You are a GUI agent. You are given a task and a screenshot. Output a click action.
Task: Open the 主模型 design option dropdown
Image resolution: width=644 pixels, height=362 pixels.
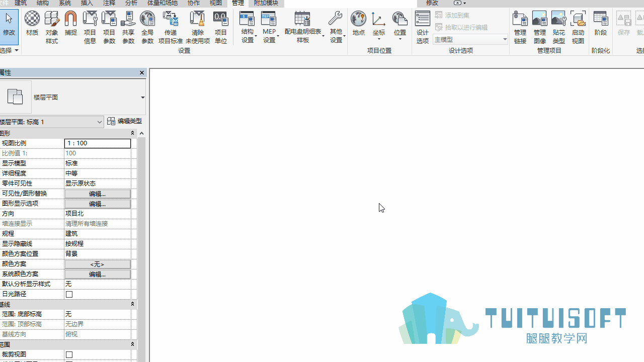(x=470, y=39)
